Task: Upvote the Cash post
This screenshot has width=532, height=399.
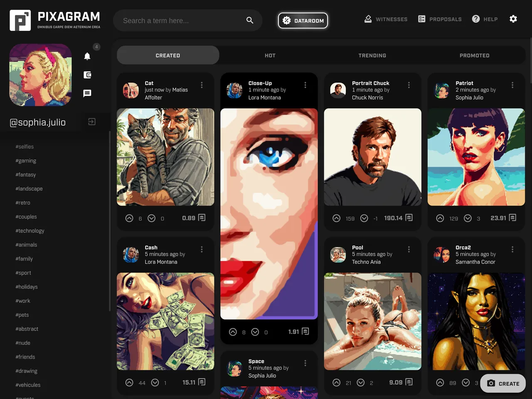Action: point(129,382)
